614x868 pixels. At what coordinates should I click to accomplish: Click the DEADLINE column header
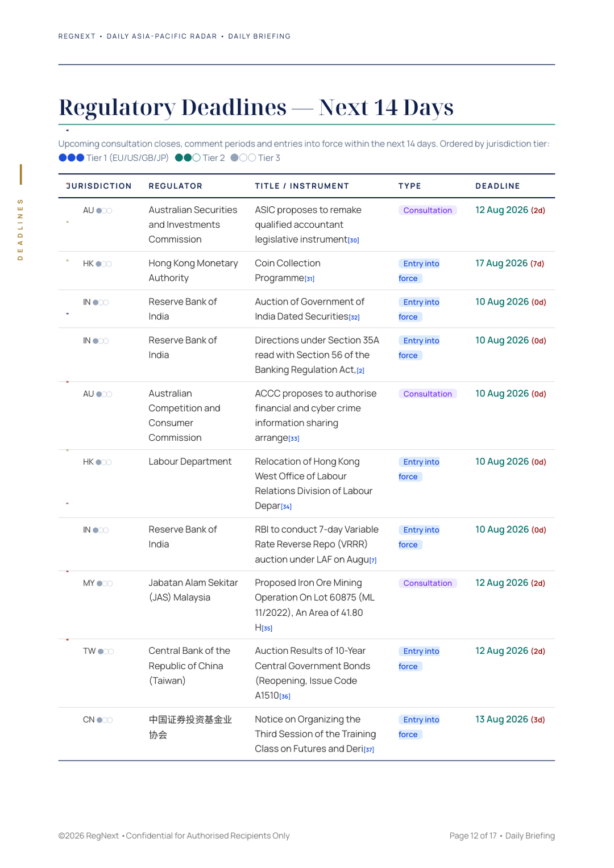click(x=498, y=186)
